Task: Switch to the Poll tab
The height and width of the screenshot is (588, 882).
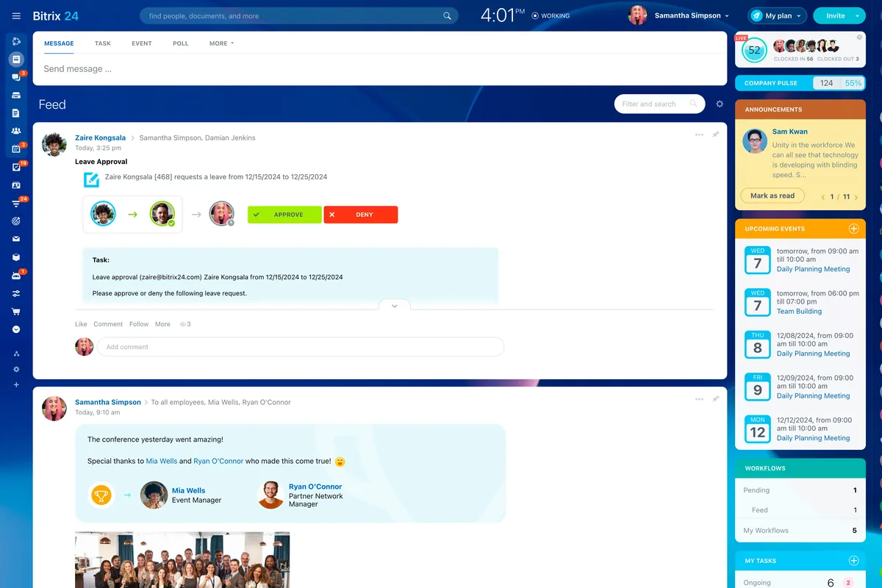Action: [181, 43]
